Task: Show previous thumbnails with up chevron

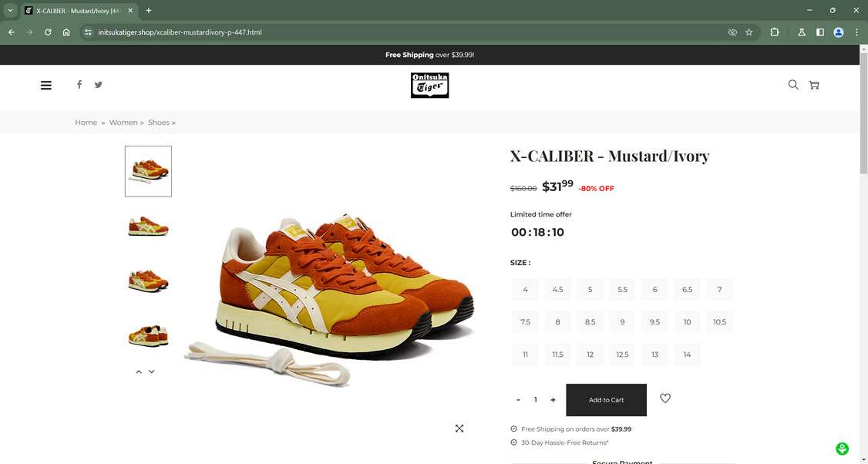Action: (139, 372)
